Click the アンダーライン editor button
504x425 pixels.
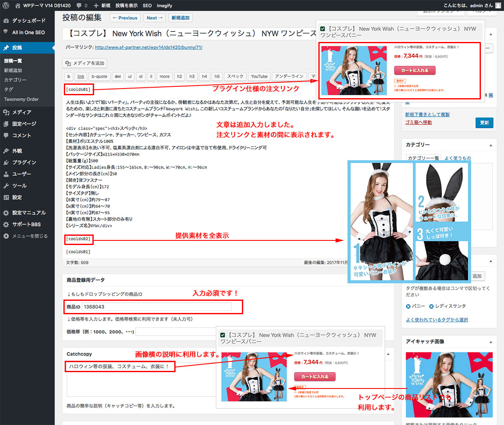[x=289, y=76]
